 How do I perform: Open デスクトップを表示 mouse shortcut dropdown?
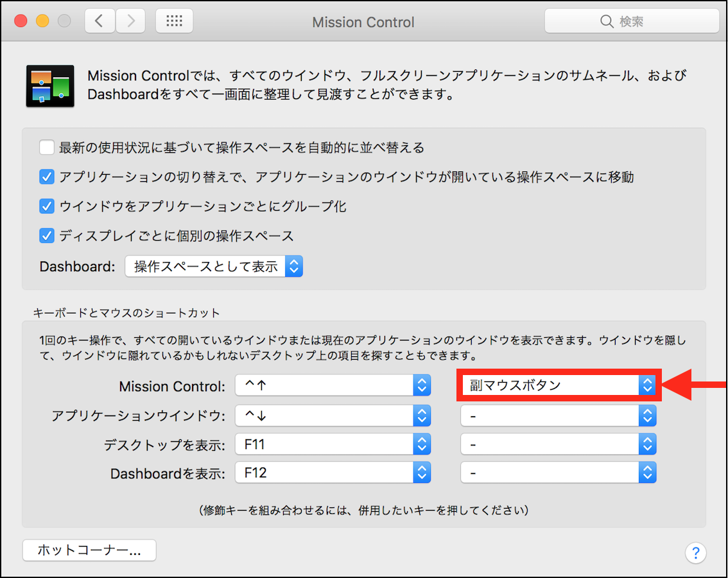pyautogui.click(x=559, y=444)
